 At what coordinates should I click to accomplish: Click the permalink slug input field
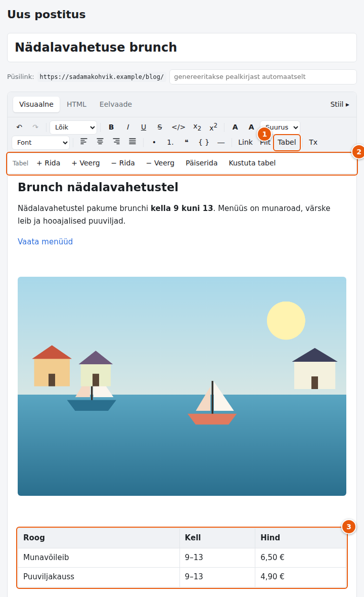(263, 76)
